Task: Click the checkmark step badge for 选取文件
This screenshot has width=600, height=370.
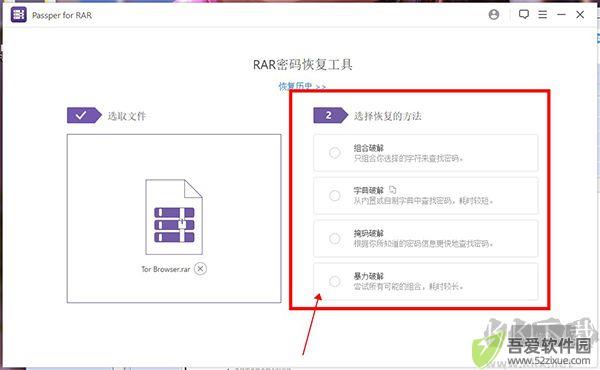Action: click(84, 115)
